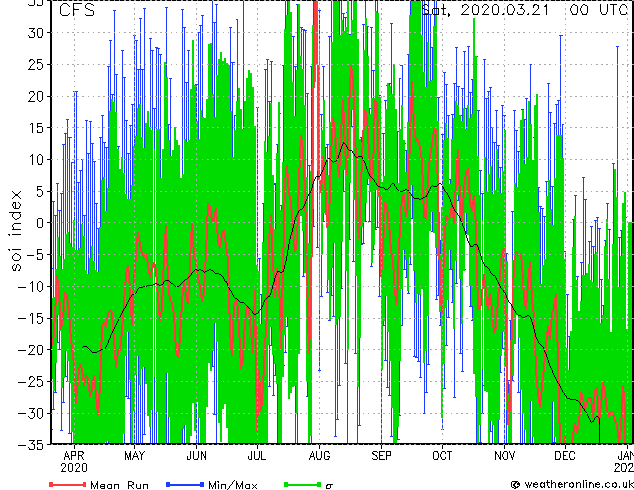Click the green sigma legend line
Screen dimensions: 634x490
pyautogui.click(x=302, y=484)
